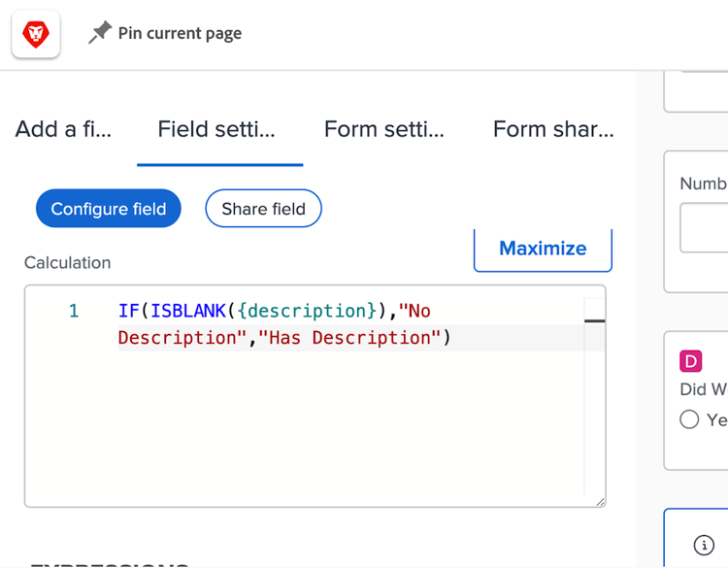Image resolution: width=728 pixels, height=568 pixels.
Task: Switch to the Add a field tab
Action: tap(63, 129)
